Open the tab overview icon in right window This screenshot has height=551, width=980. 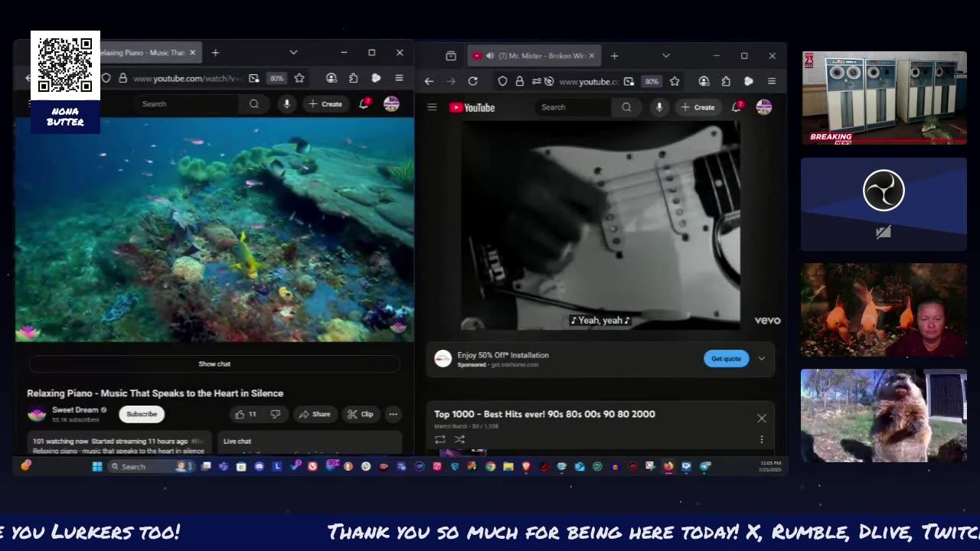[450, 56]
